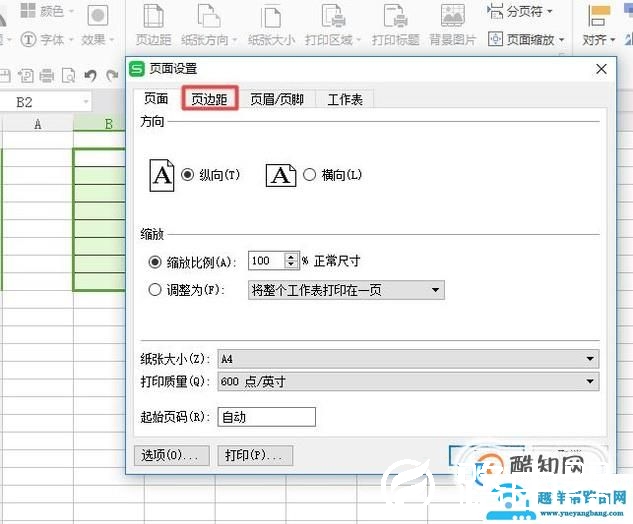Switch to the 工作表 tab

click(x=345, y=99)
